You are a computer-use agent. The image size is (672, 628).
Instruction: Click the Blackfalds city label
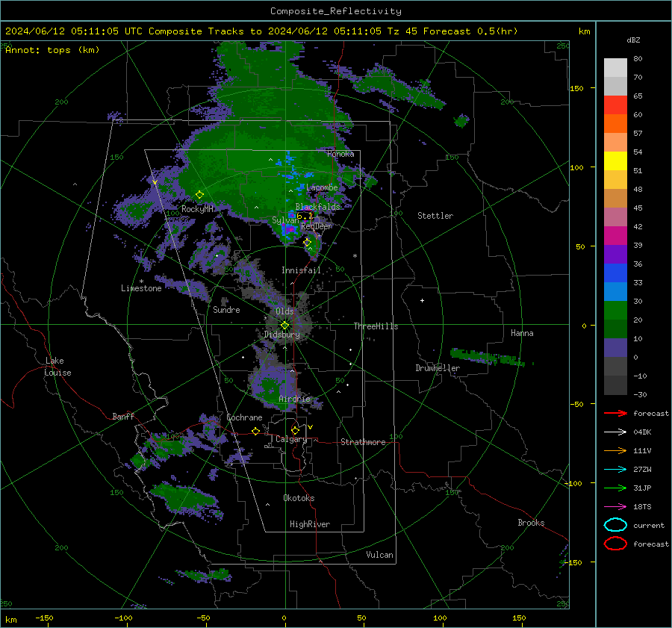point(317,207)
